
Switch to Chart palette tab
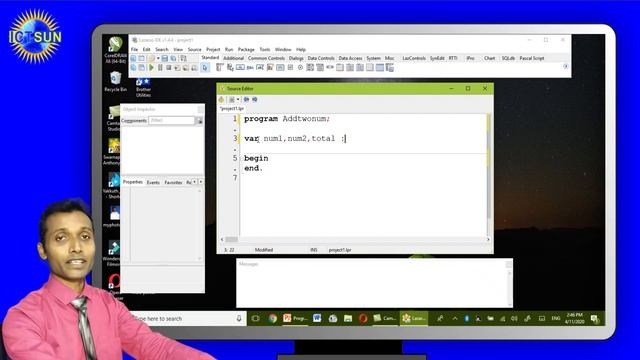pos(489,58)
